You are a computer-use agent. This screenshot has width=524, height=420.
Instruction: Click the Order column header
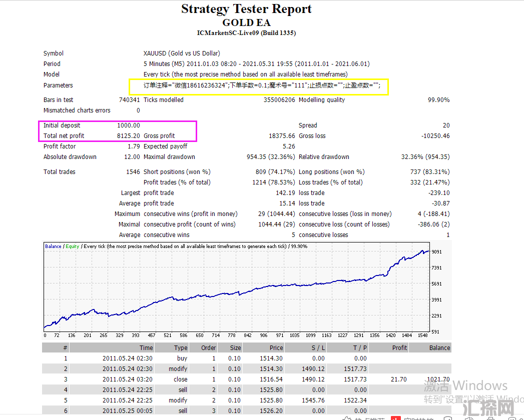point(208,348)
